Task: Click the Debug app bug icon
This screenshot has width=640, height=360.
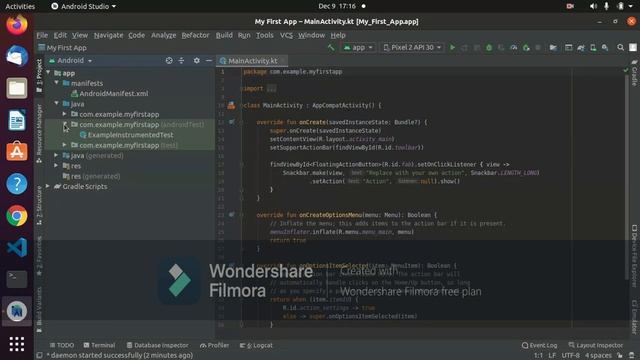Action: [489, 48]
